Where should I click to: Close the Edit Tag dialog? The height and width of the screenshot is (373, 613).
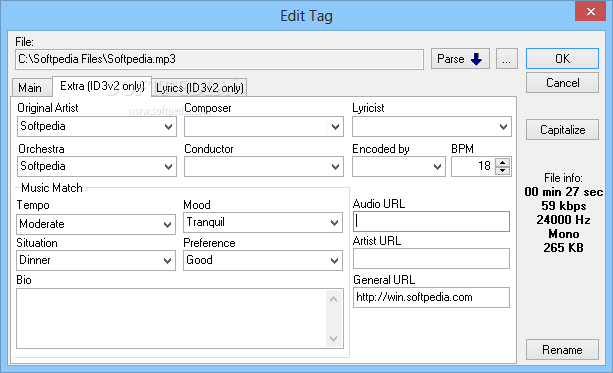pos(590,11)
